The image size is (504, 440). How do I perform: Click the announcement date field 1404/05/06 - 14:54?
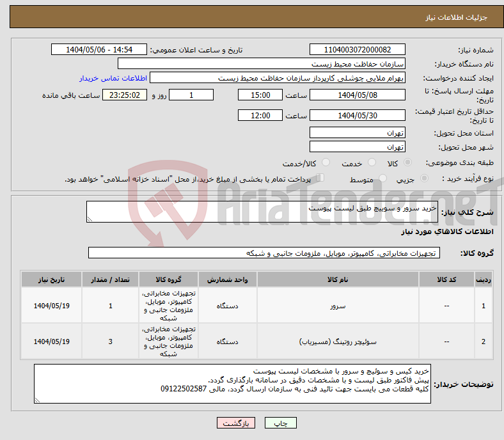(99, 49)
